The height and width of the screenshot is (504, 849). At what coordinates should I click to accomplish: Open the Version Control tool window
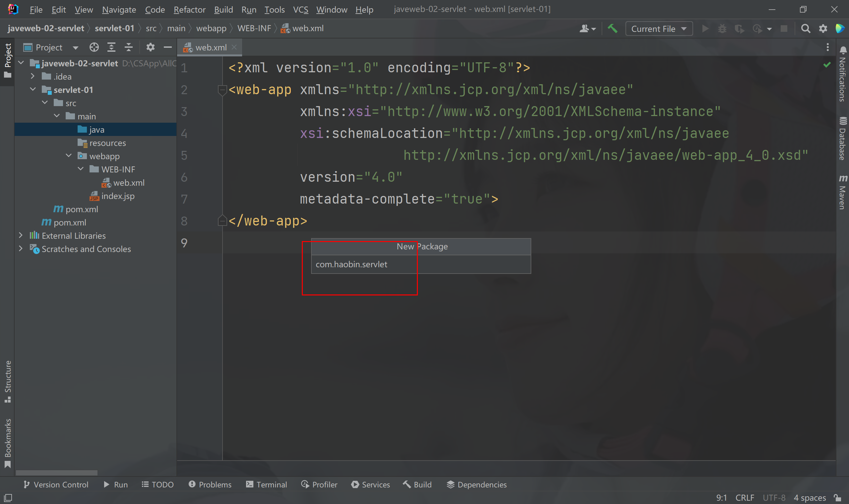point(56,485)
